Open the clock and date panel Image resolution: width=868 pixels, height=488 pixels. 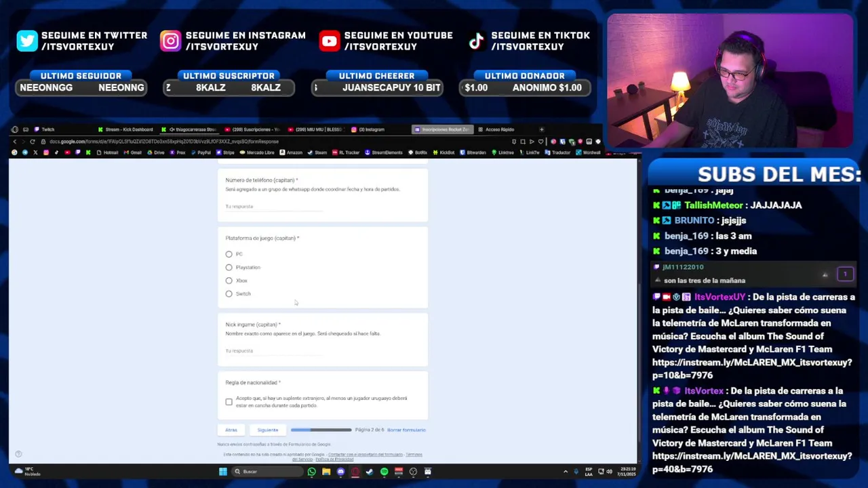(627, 471)
